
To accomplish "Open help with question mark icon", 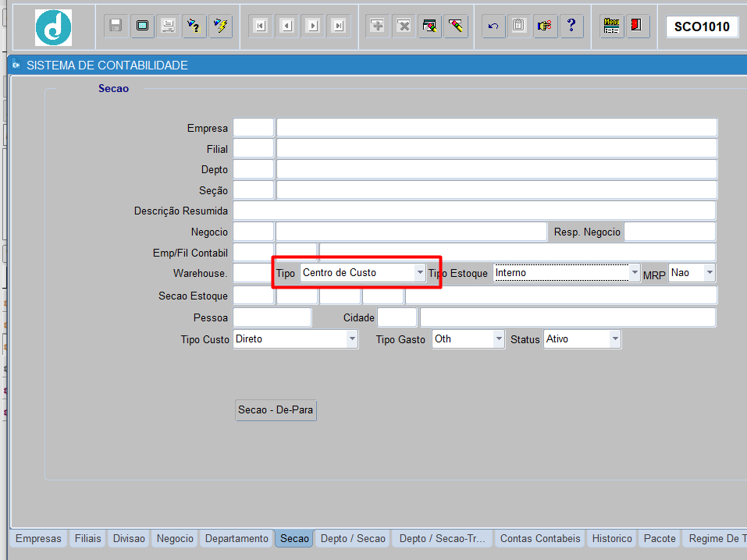I will pyautogui.click(x=571, y=26).
